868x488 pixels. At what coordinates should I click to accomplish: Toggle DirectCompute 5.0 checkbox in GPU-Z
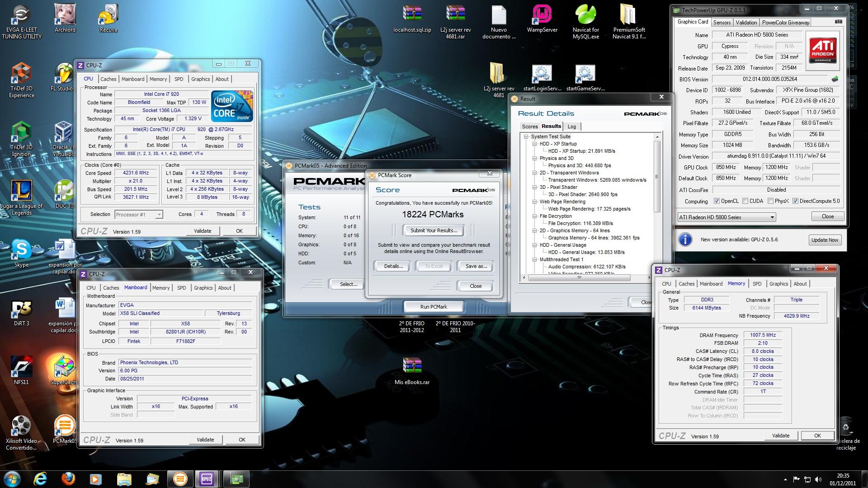tap(795, 201)
